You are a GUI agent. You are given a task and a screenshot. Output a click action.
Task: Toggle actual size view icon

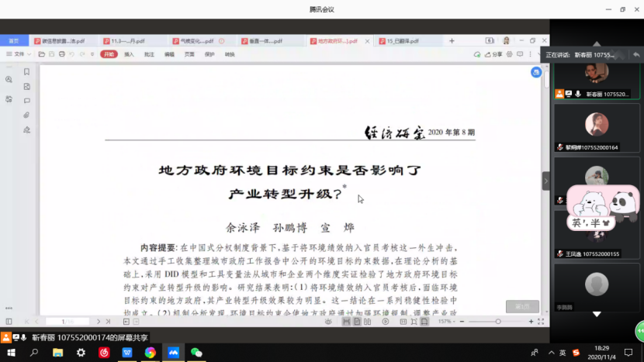[x=403, y=322]
